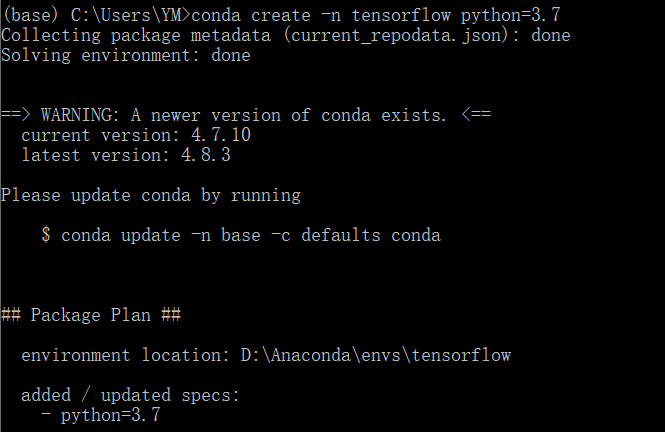Screen dimensions: 665x432
Task: Click the Collecting package metadata text
Action: 136,35
